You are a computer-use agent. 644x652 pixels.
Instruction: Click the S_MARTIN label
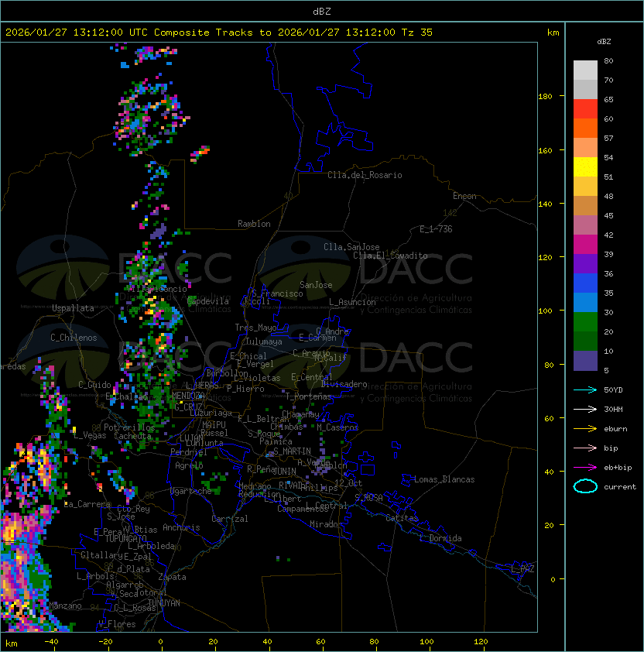pyautogui.click(x=292, y=451)
